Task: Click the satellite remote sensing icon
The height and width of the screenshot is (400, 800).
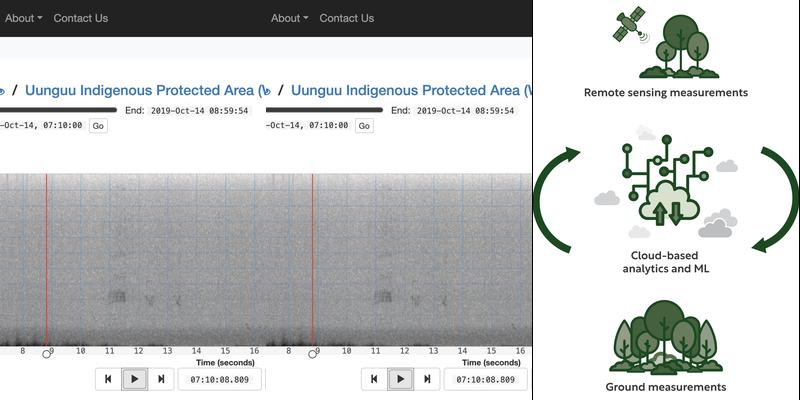Action: [x=632, y=33]
